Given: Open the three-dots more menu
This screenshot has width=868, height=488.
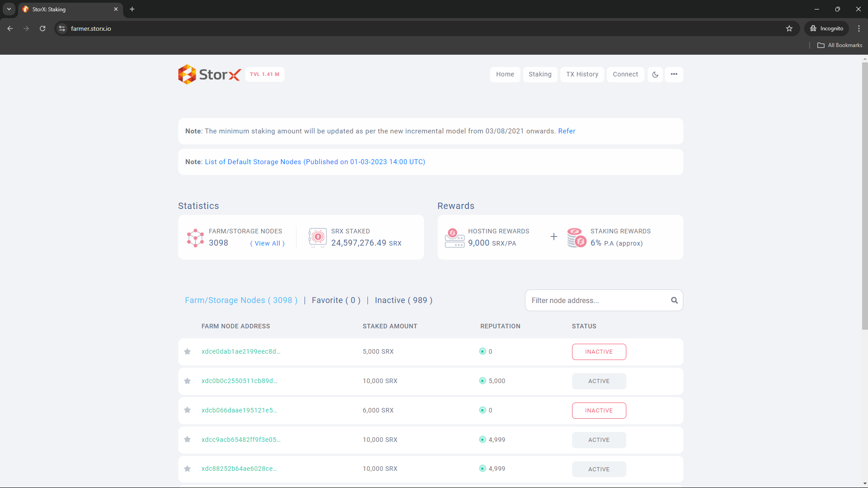Looking at the screenshot, I should coord(674,75).
